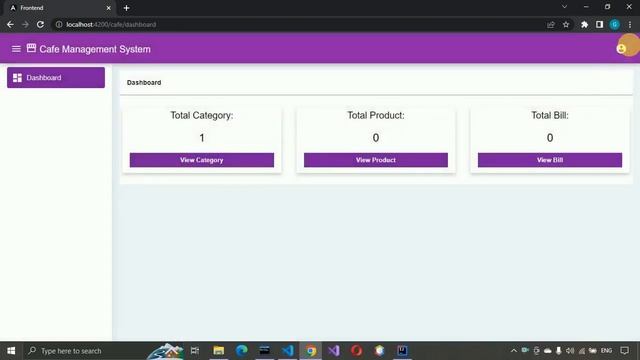Click the Cafe Management System title
This screenshot has height=360, width=640.
tap(95, 49)
